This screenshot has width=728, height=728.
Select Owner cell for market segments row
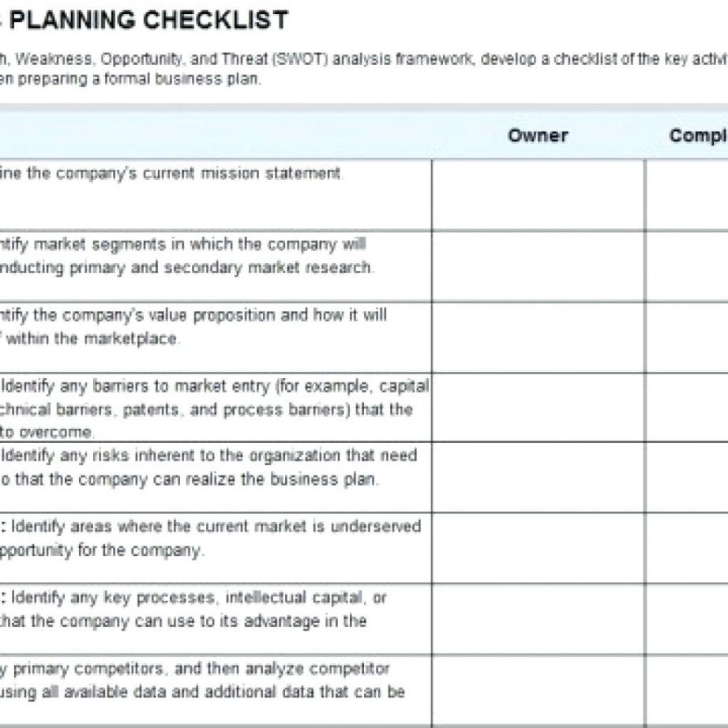click(x=538, y=266)
